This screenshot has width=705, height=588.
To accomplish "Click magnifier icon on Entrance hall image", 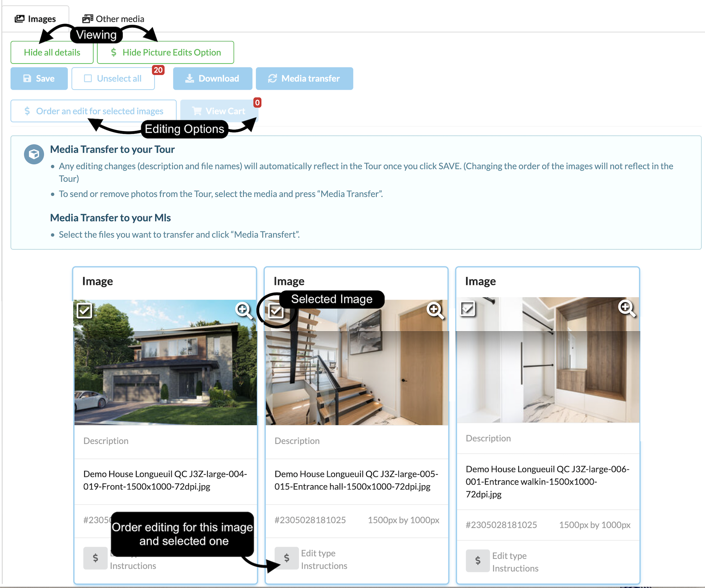I will click(x=435, y=309).
